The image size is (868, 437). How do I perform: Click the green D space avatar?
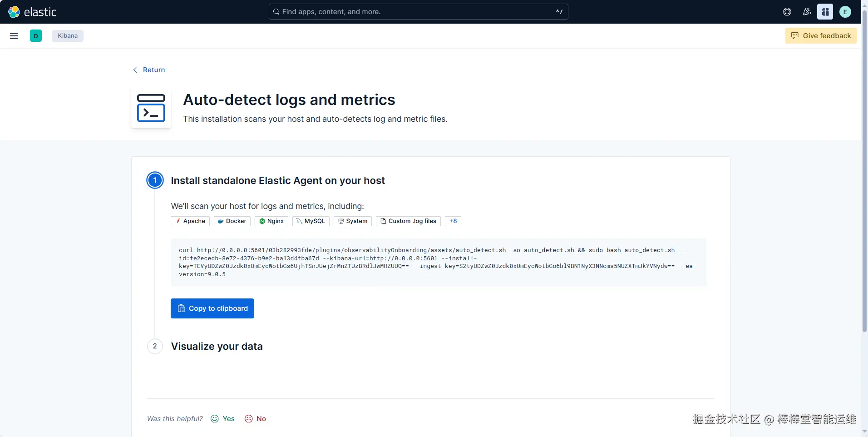click(36, 36)
